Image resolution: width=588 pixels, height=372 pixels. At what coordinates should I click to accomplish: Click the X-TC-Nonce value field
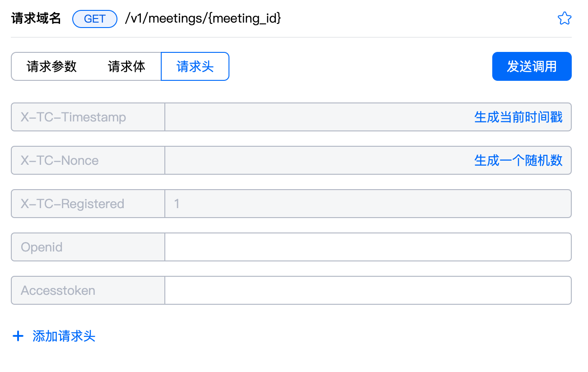point(368,160)
